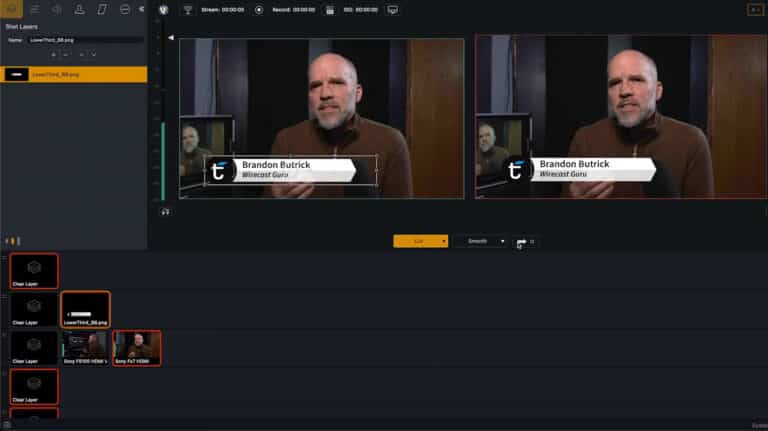768x431 pixels.
Task: Open the Cut transition dropdown arrow
Action: pos(444,241)
